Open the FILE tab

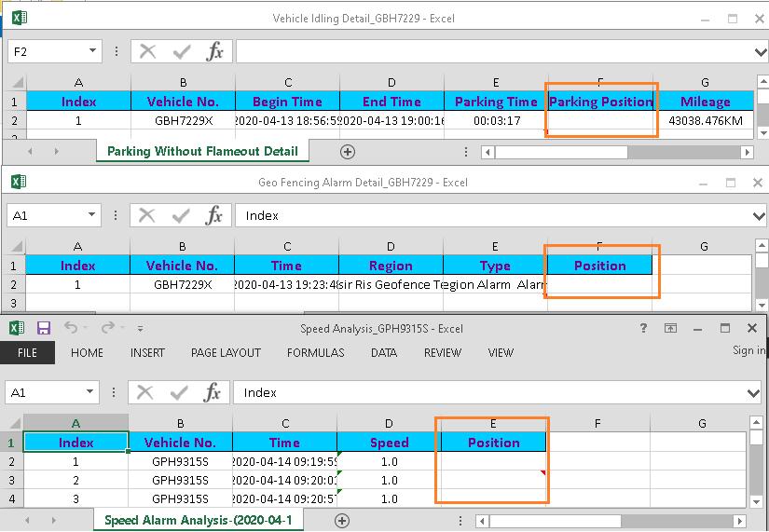click(x=27, y=352)
